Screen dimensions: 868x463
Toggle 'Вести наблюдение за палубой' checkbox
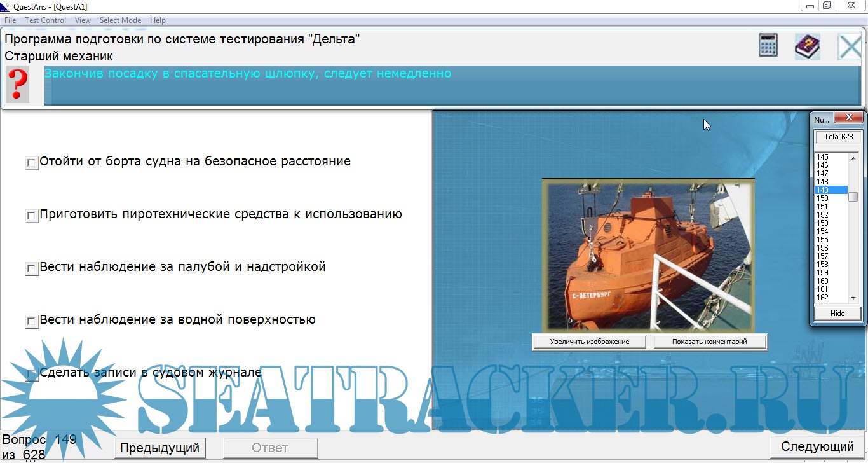[x=31, y=269]
